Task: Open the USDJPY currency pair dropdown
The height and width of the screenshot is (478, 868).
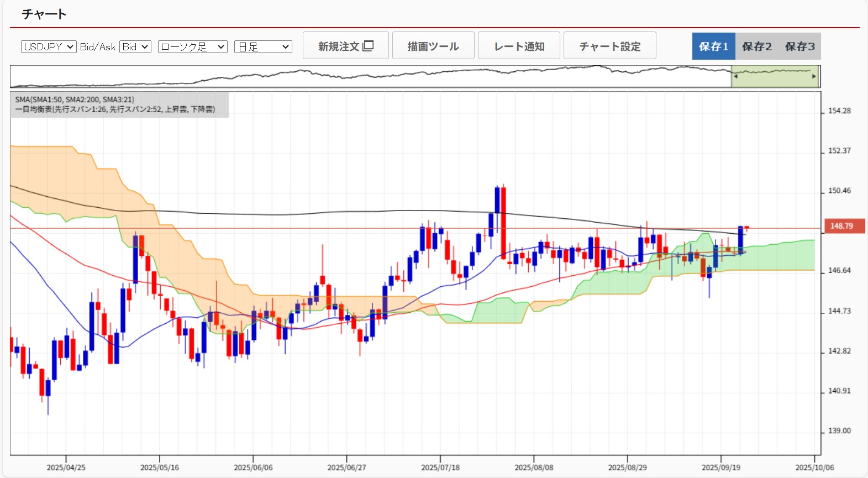Action: pyautogui.click(x=49, y=47)
